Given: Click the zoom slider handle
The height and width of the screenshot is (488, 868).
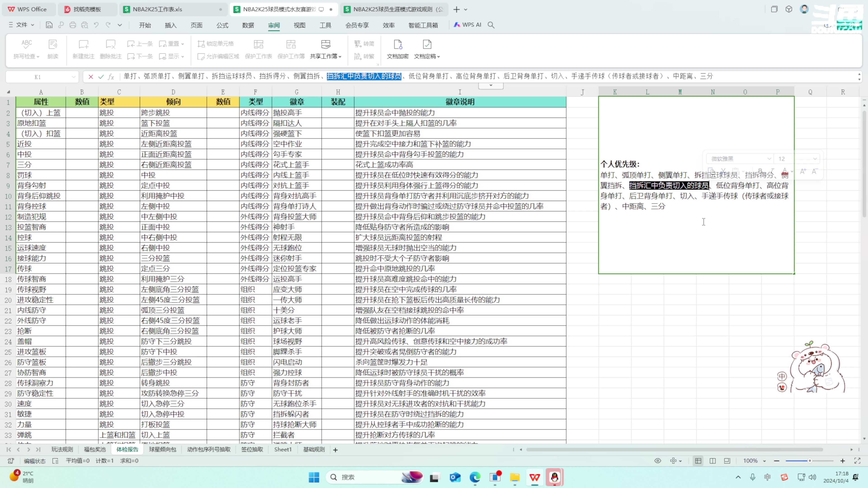Looking at the screenshot, I should pyautogui.click(x=810, y=461).
